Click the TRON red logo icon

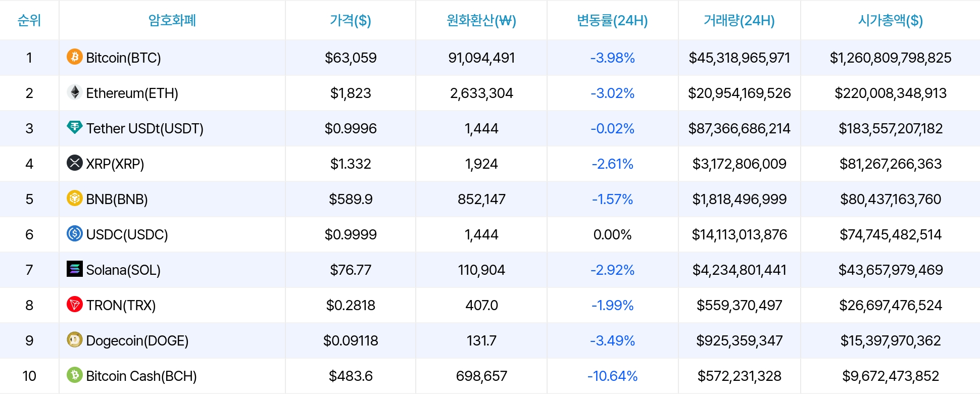point(75,304)
